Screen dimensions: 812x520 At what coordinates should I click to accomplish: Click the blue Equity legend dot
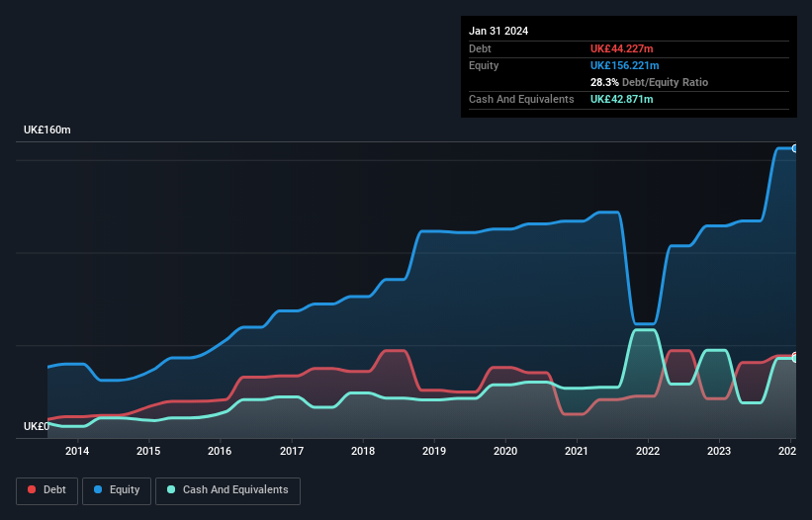point(98,489)
